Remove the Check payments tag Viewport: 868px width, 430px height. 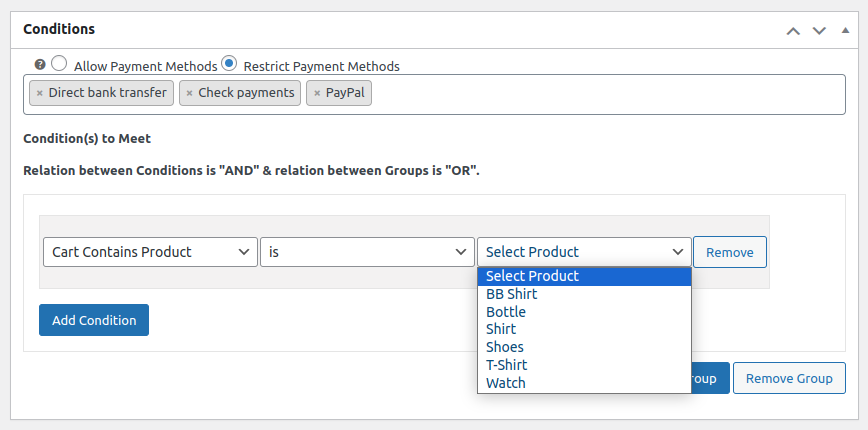click(x=190, y=93)
